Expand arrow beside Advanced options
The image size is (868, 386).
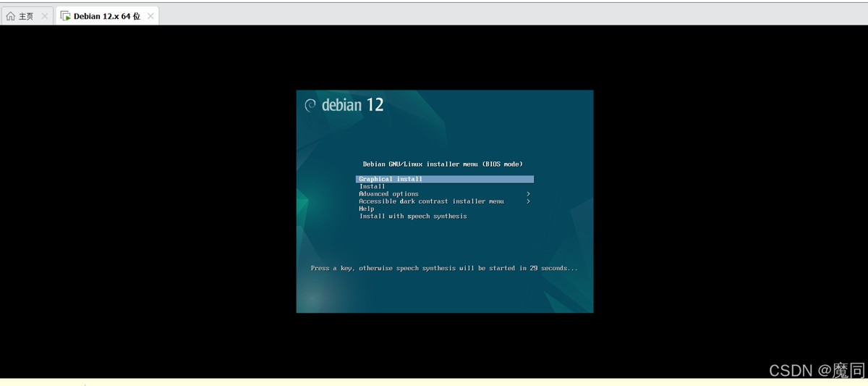(x=529, y=194)
